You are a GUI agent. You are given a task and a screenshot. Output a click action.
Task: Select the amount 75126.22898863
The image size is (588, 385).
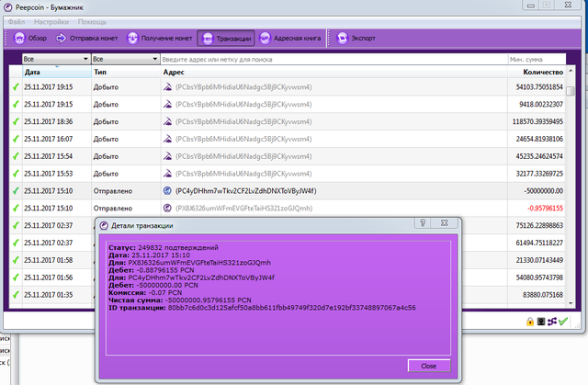coord(539,225)
